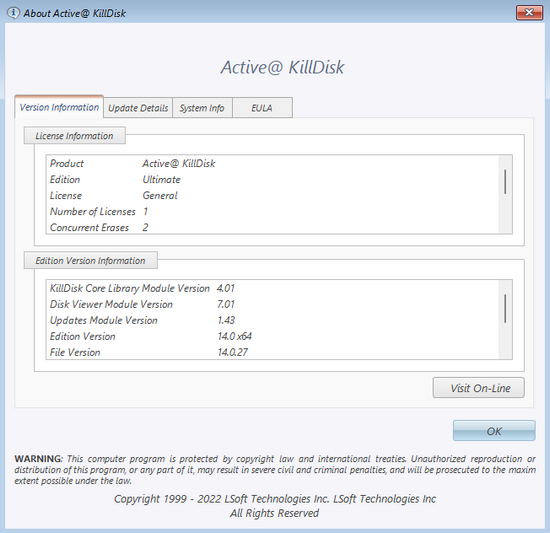Click the 1.43 version value
The height and width of the screenshot is (533, 550).
point(226,321)
